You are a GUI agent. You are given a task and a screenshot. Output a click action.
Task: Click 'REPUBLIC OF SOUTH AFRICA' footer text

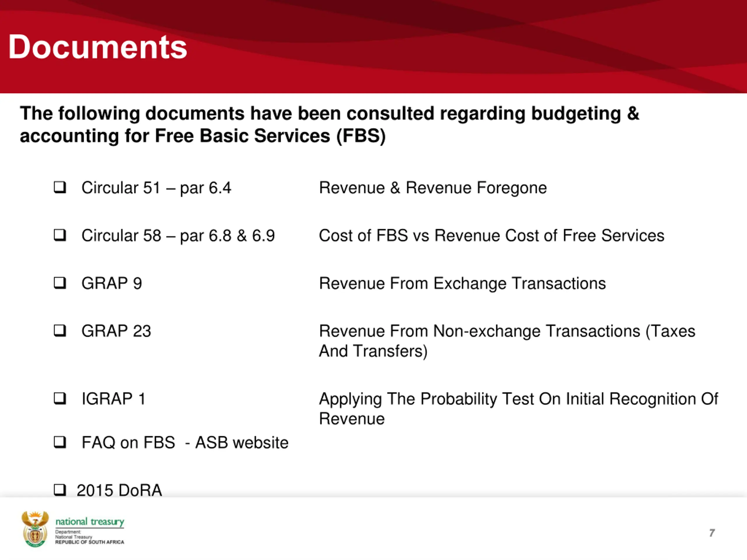pos(90,542)
